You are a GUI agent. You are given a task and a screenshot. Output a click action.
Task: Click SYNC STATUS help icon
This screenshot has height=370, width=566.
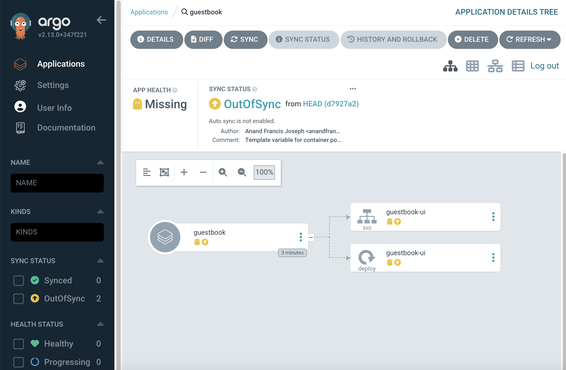(254, 89)
